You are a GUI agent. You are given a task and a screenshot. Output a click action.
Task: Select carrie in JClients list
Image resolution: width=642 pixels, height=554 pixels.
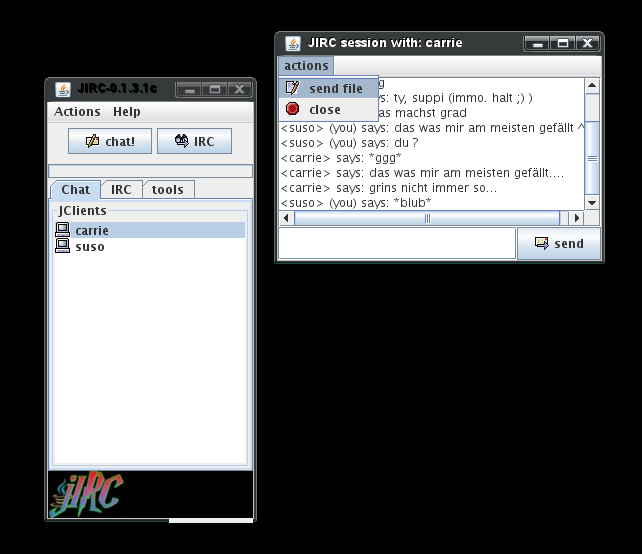pyautogui.click(x=149, y=230)
